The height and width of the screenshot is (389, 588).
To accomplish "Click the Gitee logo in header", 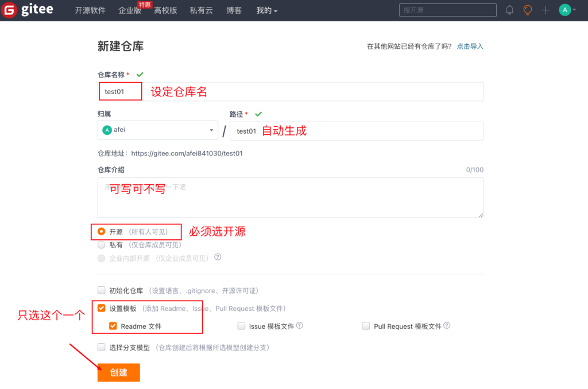I will [x=28, y=10].
